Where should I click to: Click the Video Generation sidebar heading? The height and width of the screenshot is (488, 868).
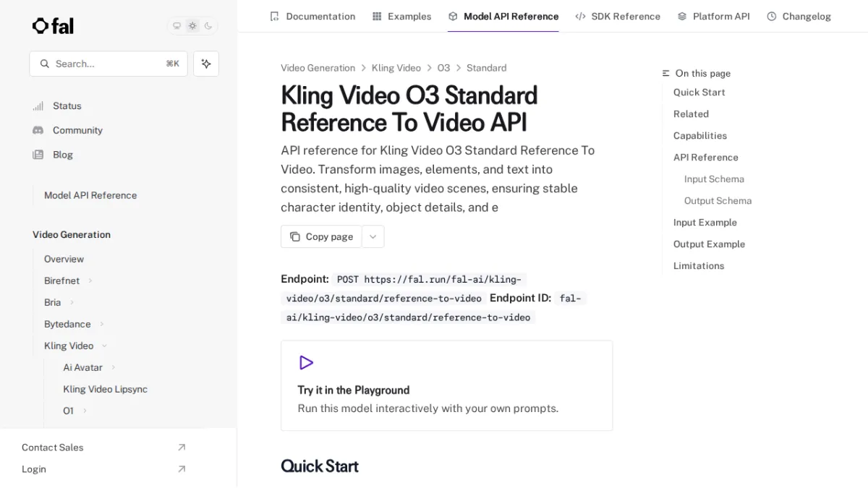coord(72,235)
